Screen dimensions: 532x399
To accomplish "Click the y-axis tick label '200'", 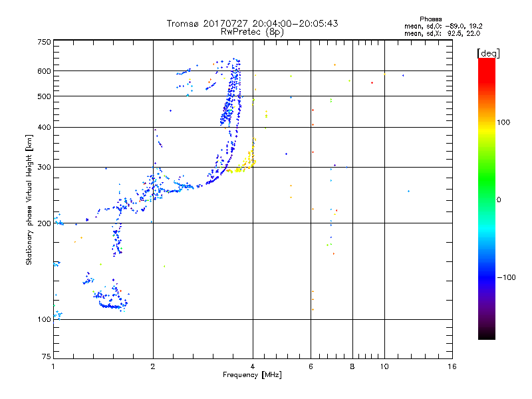I will coord(44,223).
